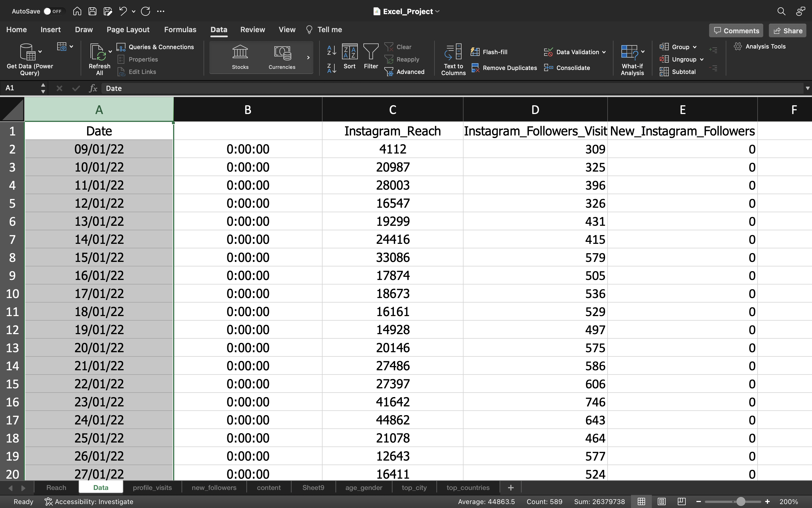Switch to Normal view icon
Viewport: 812px width, 508px height.
tap(641, 502)
